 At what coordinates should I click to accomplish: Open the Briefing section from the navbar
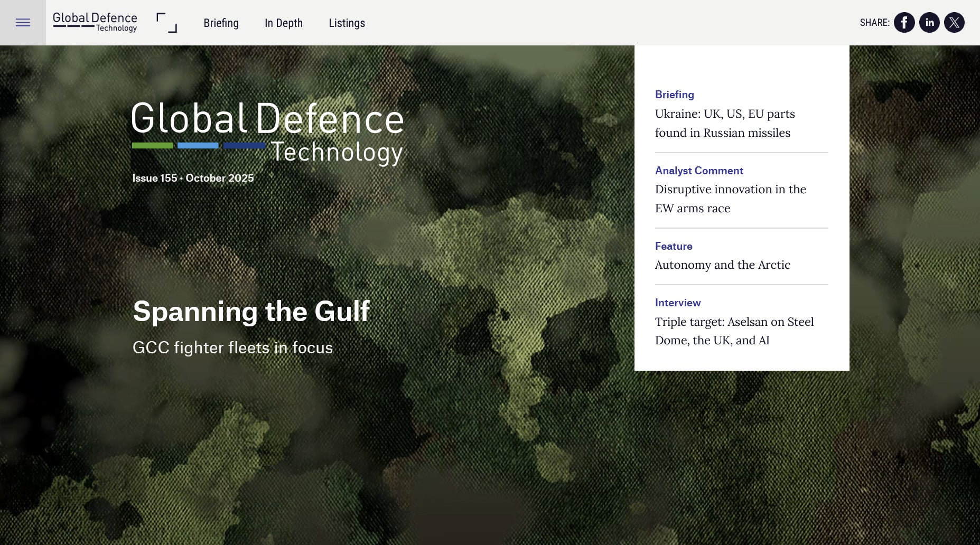coord(221,23)
